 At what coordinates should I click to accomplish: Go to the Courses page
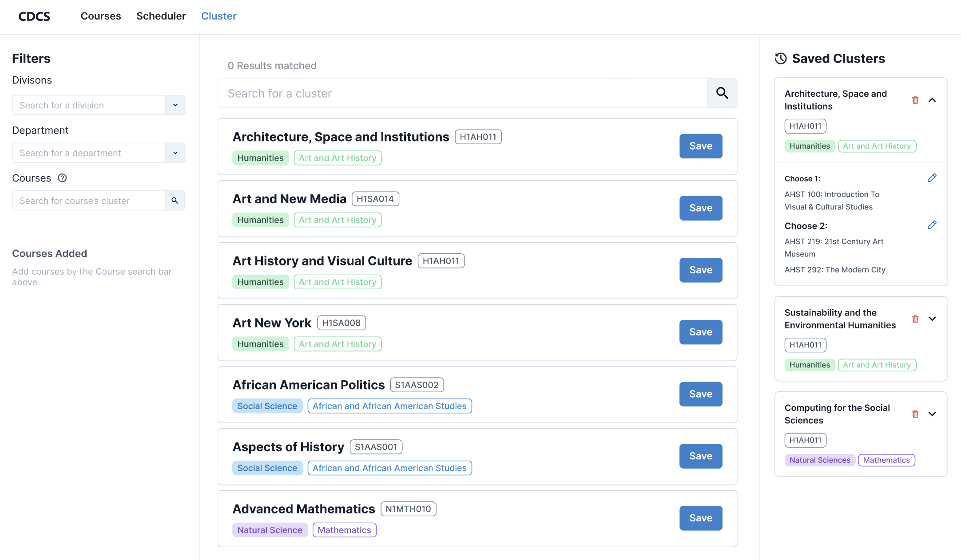101,16
